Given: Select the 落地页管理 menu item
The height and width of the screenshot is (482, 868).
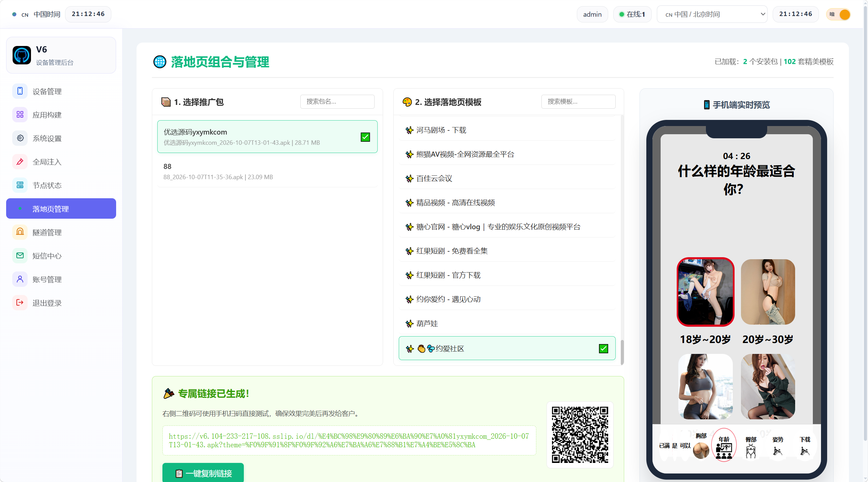Looking at the screenshot, I should (x=61, y=208).
